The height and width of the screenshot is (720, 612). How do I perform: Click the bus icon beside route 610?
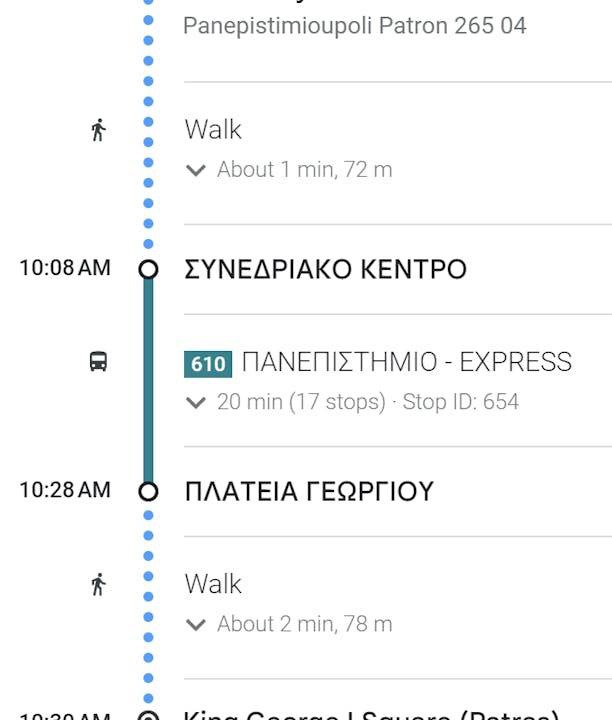click(x=98, y=362)
